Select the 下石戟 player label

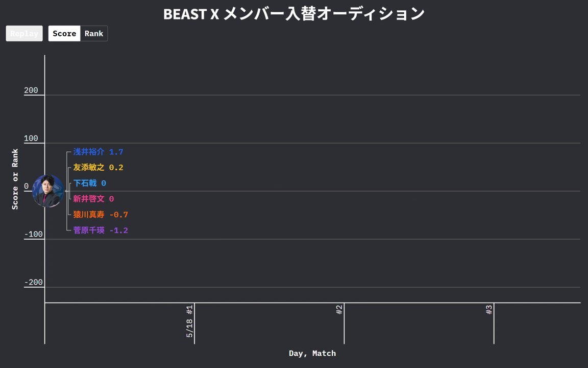click(x=89, y=183)
